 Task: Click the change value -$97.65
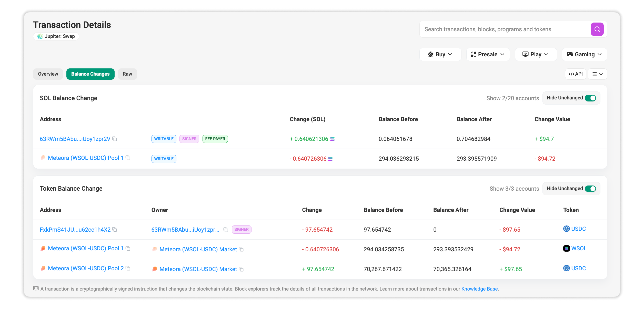(x=510, y=230)
